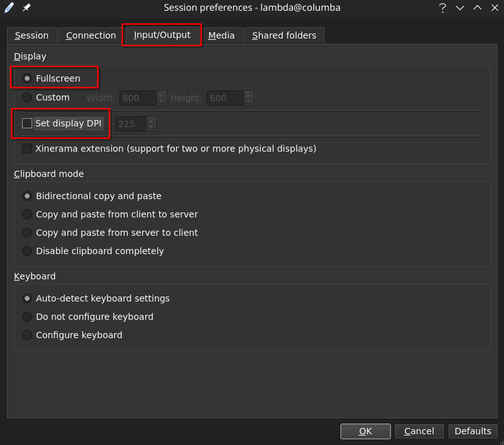
Task: Open the Session tab
Action: pos(32,35)
